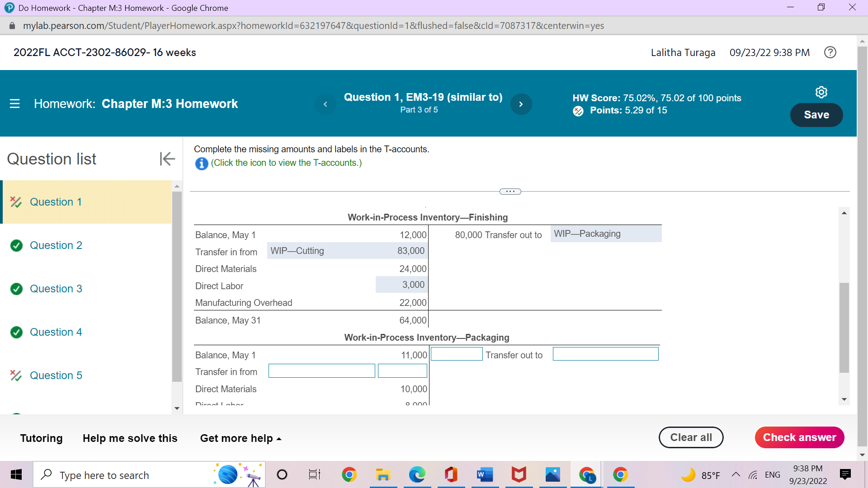Click the Check answer button
The height and width of the screenshot is (488, 868).
click(799, 437)
